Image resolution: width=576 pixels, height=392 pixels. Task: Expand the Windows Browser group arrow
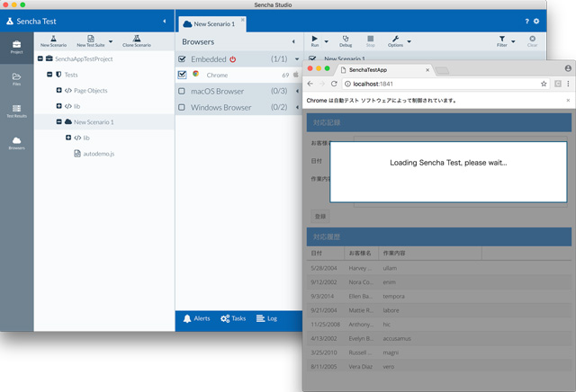[297, 107]
